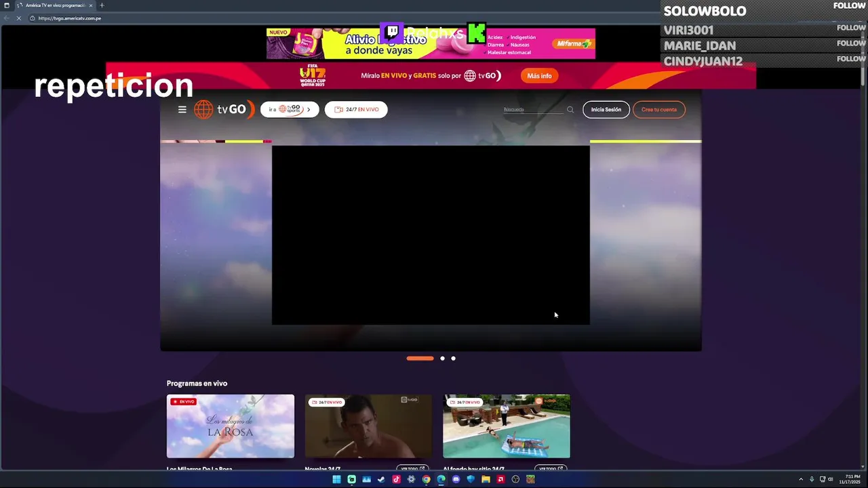Open the tab actions menu icon
Viewport: 868px width, 488px height.
[7, 5]
